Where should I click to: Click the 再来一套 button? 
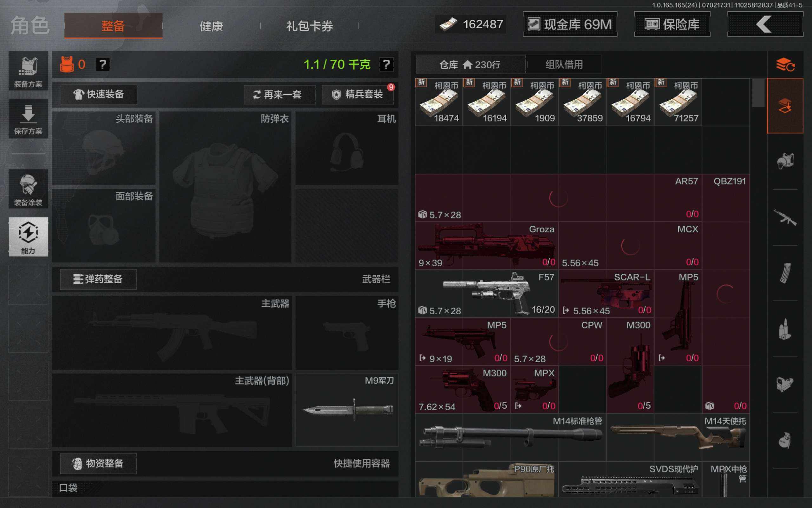click(x=279, y=94)
